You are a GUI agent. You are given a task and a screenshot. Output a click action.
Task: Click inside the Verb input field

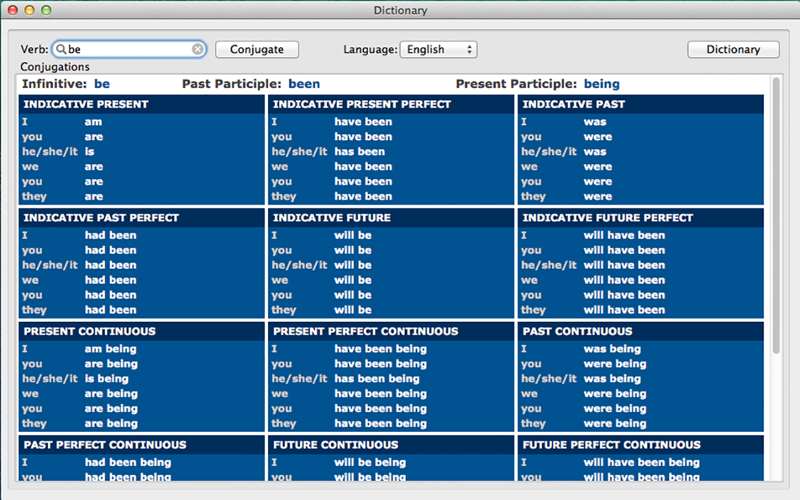(x=129, y=49)
